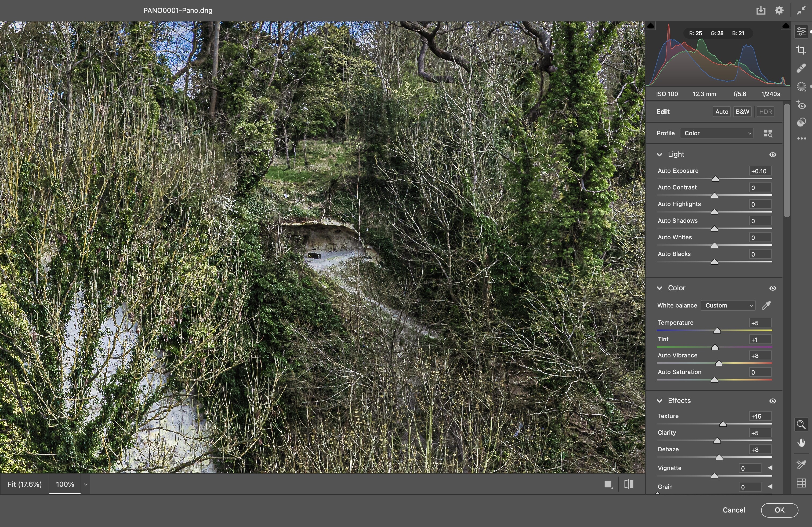This screenshot has height=527, width=812.
Task: Click the Clarity value field
Action: click(x=760, y=433)
